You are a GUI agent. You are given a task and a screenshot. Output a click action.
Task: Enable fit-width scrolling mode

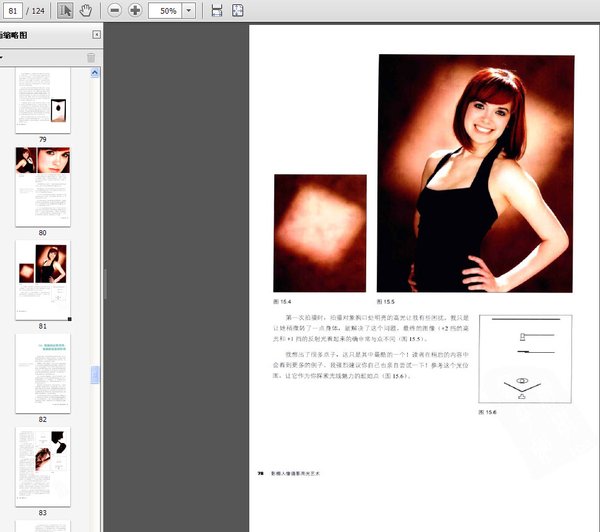[x=217, y=10]
